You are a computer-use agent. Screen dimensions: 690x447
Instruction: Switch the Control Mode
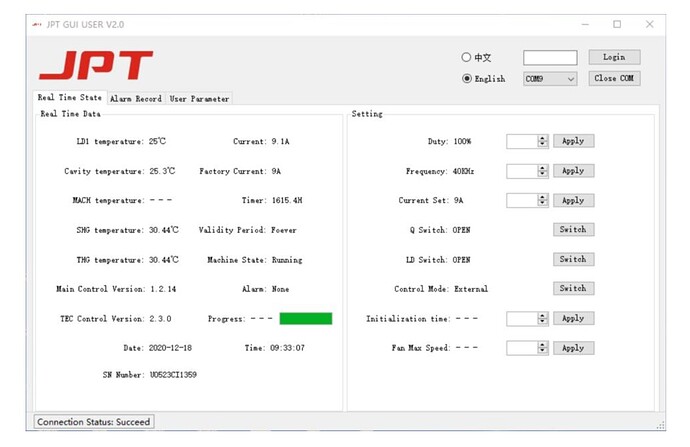coord(573,288)
